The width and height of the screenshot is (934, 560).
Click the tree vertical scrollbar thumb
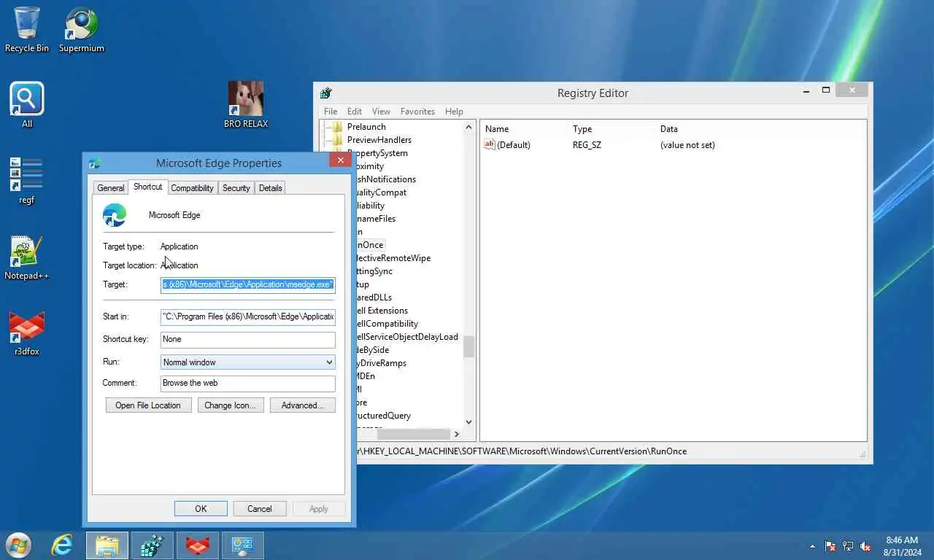[468, 346]
